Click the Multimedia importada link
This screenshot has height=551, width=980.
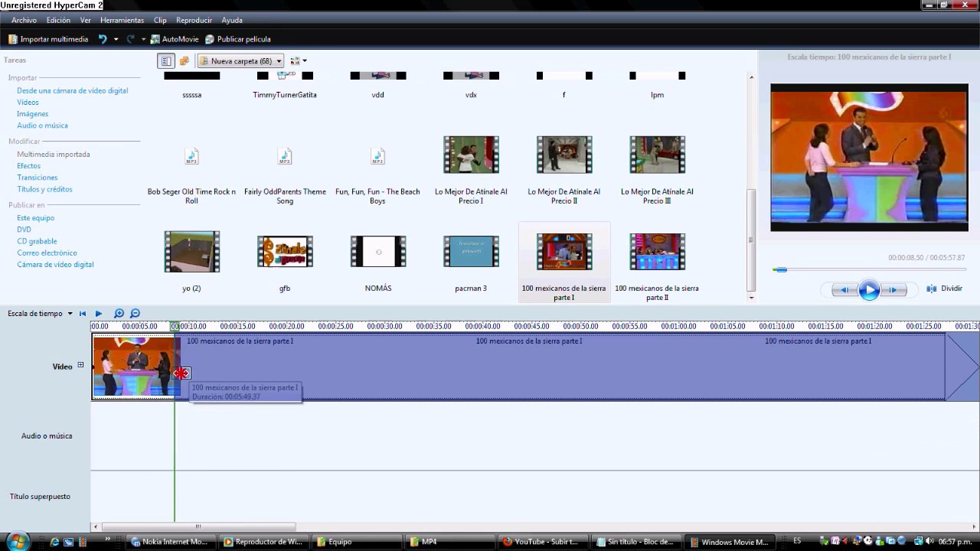pos(54,154)
